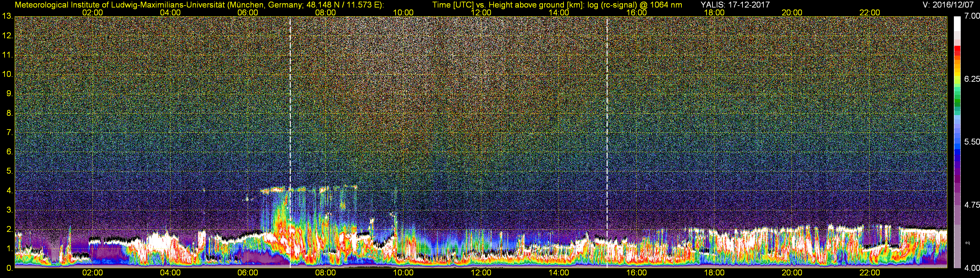The height and width of the screenshot is (278, 980).
Task: Select the 08:00 label on the bottom time axis
Action: point(326,273)
